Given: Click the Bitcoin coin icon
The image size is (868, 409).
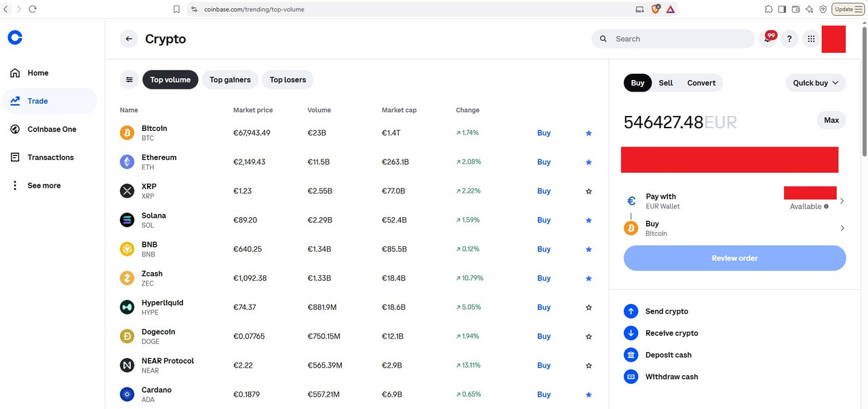Looking at the screenshot, I should pyautogui.click(x=127, y=133).
